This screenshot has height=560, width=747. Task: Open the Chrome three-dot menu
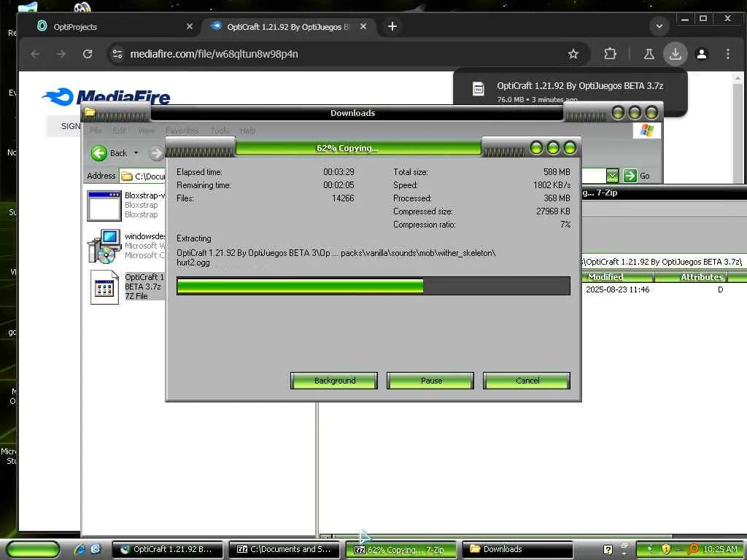[x=727, y=54]
